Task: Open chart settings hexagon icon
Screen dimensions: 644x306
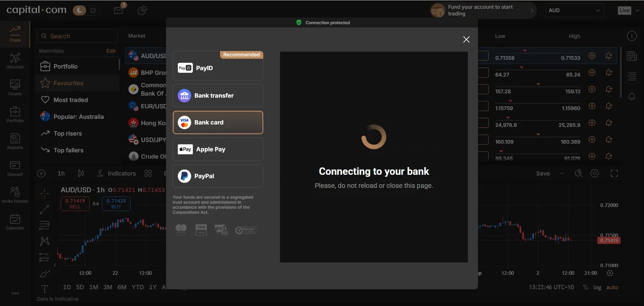Action: click(594, 174)
